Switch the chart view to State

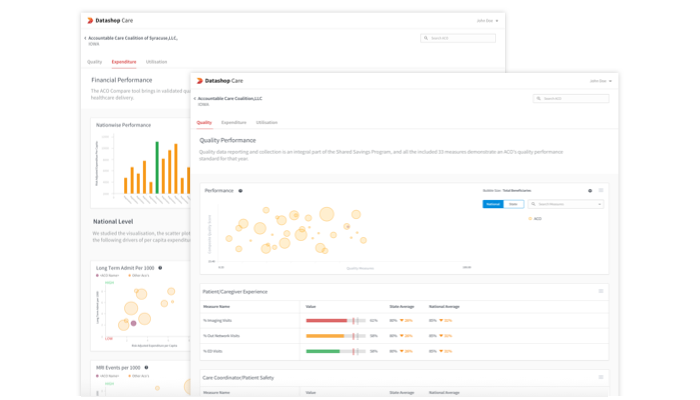(x=512, y=204)
